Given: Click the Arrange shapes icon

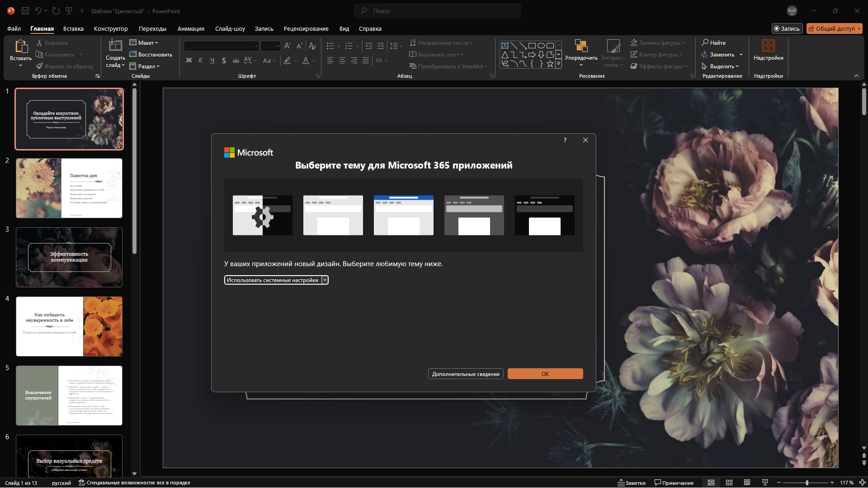Looking at the screenshot, I should pyautogui.click(x=581, y=46).
